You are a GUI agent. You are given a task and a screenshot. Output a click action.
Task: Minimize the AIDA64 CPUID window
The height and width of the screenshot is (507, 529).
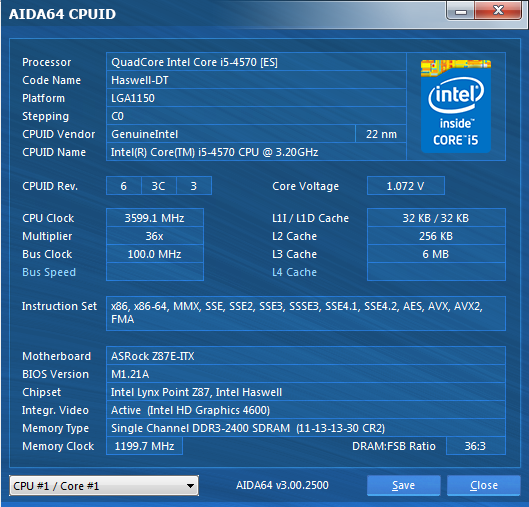461,11
